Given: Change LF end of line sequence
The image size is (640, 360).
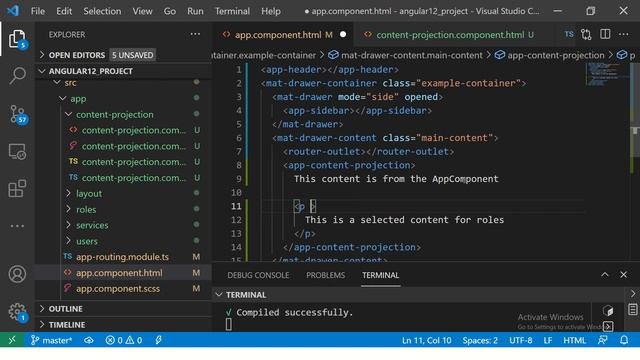Looking at the screenshot, I should coord(548,340).
